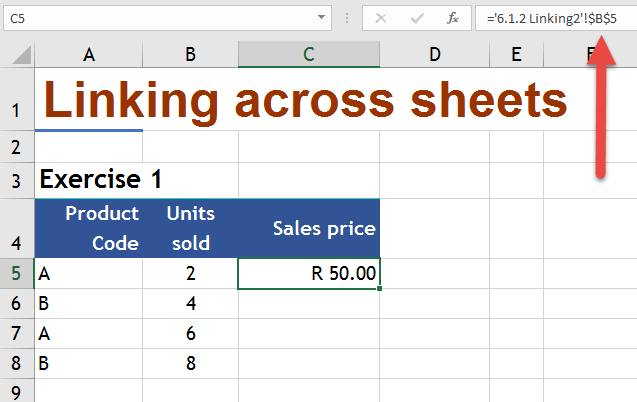Click the Name Box showing C5
637x402 pixels.
150,18
